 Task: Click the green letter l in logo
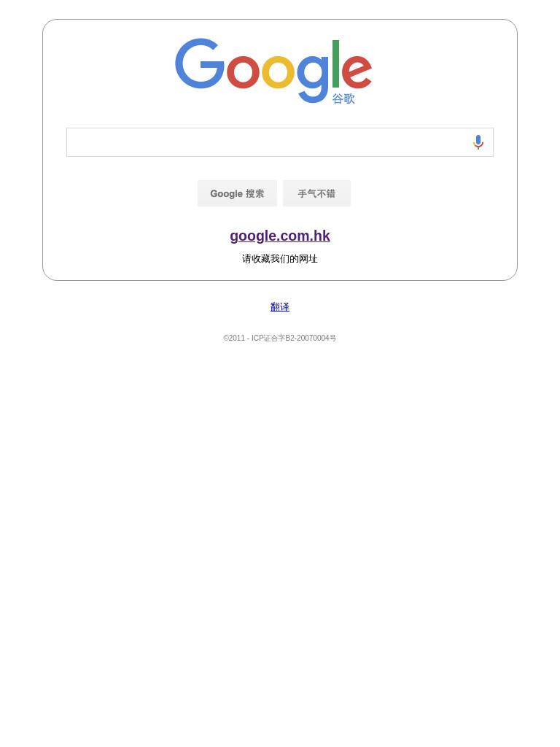(x=335, y=64)
